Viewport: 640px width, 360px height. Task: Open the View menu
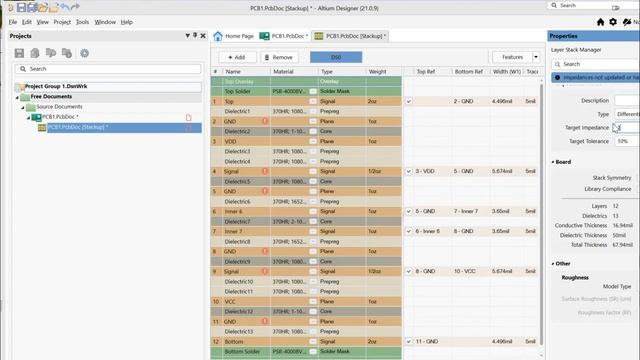coord(42,22)
